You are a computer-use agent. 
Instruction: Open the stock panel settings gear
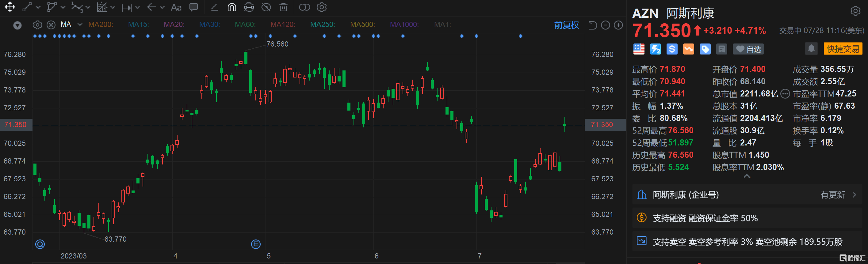[855, 11]
